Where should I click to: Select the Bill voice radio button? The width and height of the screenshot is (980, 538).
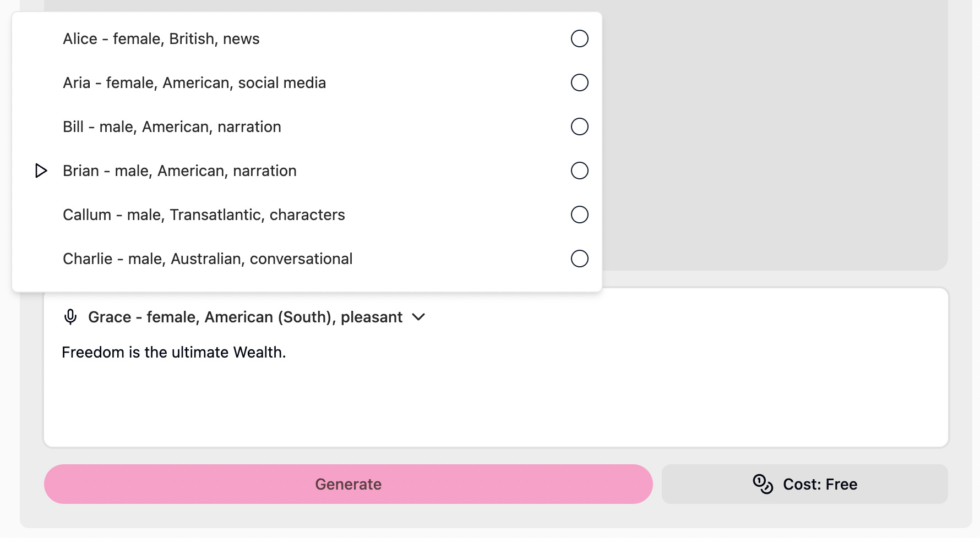(579, 127)
